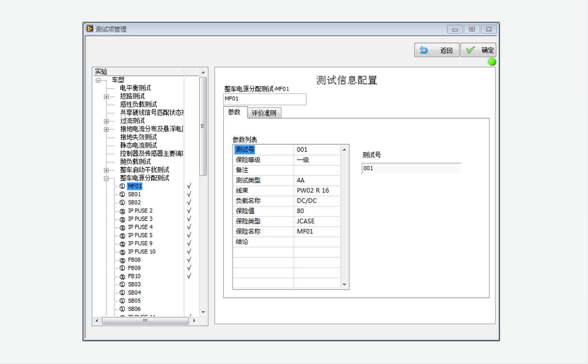Click the circled-1 icon beside FB09
This screenshot has height=364, width=588.
point(122,268)
